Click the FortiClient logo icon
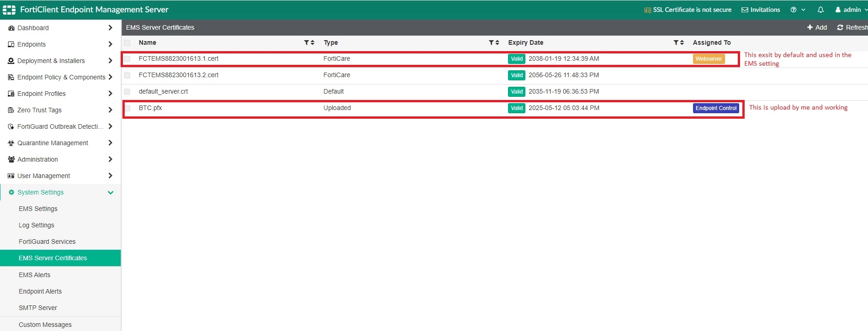 (x=9, y=10)
